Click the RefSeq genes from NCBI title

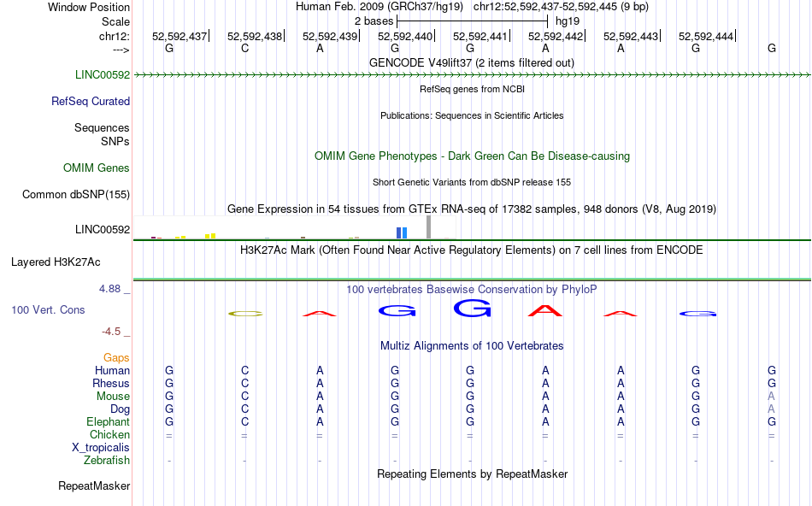coord(473,89)
